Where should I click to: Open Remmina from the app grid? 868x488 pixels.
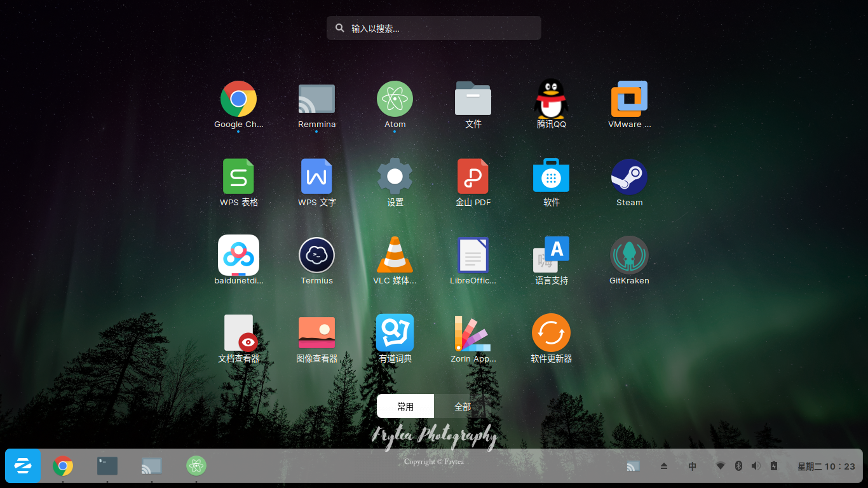click(x=316, y=99)
